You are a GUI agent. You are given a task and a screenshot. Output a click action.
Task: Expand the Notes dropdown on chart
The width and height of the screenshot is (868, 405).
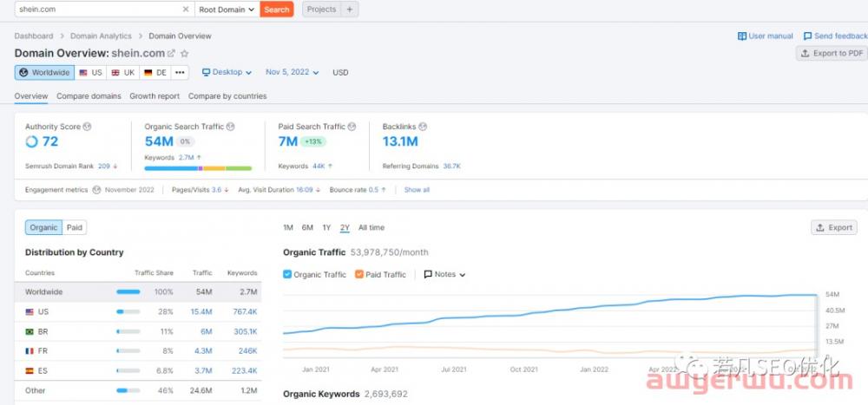444,274
